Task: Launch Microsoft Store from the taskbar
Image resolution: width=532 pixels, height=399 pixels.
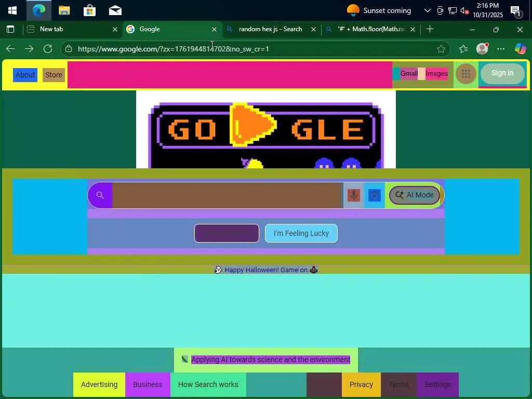Action: pyautogui.click(x=89, y=10)
